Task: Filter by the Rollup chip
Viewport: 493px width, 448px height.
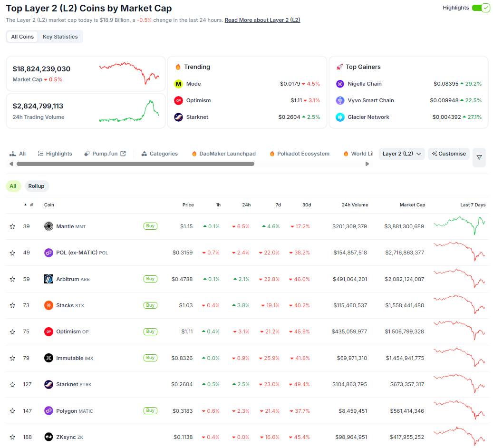Action: [x=37, y=186]
